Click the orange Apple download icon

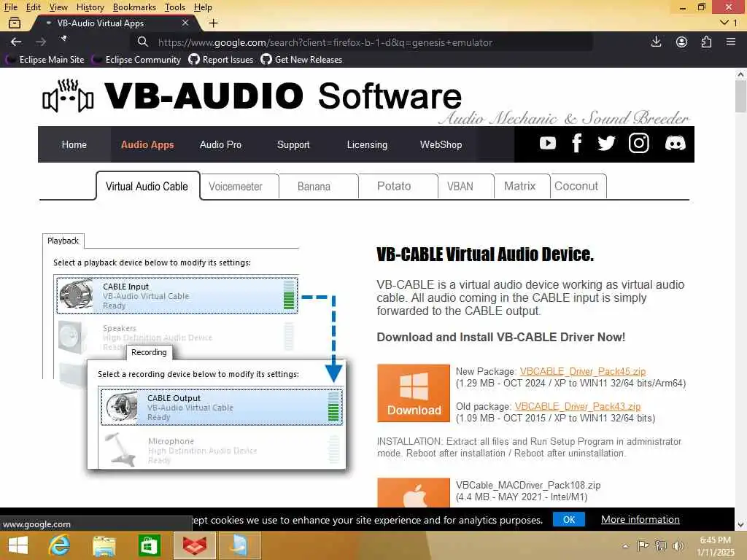point(414,493)
